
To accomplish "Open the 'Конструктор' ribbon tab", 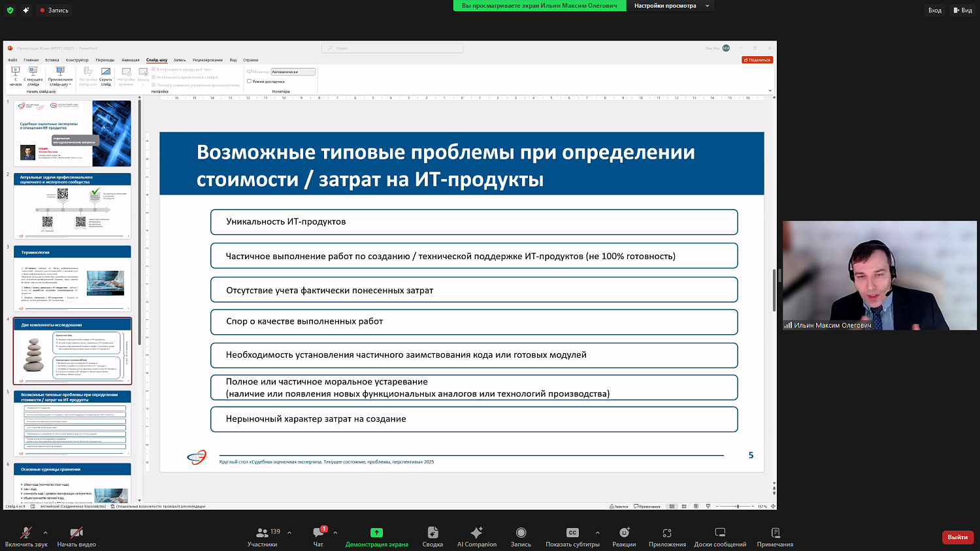I will (77, 60).
